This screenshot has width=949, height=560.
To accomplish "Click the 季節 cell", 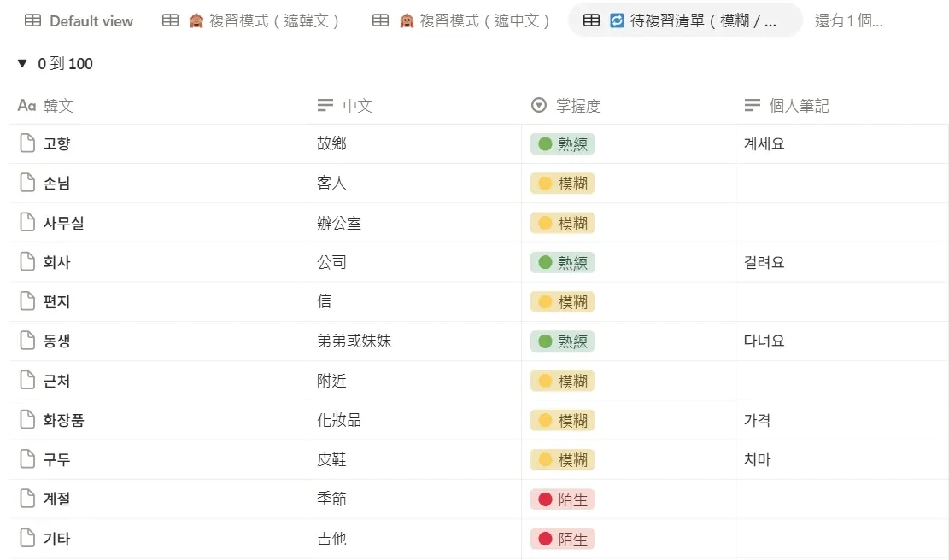I will point(414,499).
